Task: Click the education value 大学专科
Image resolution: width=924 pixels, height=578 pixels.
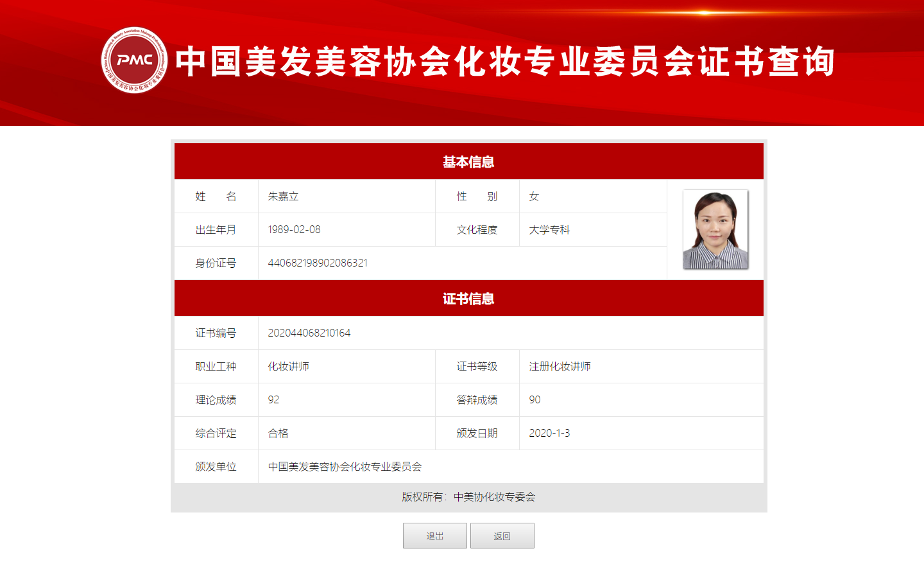Action: [x=549, y=230]
